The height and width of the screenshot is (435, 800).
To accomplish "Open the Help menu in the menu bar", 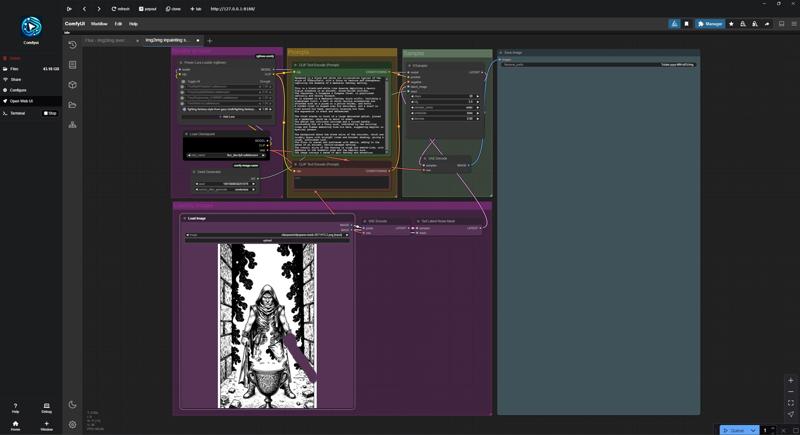I will pyautogui.click(x=133, y=24).
